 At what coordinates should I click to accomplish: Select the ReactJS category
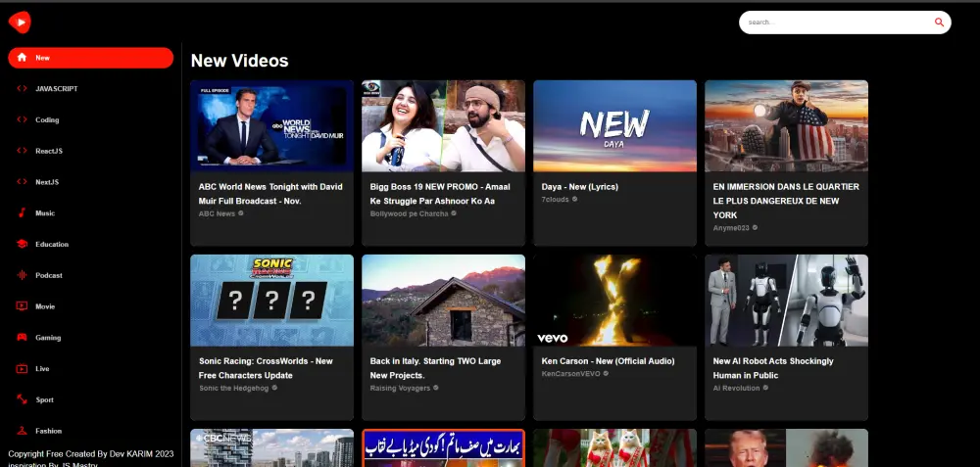tap(90, 151)
